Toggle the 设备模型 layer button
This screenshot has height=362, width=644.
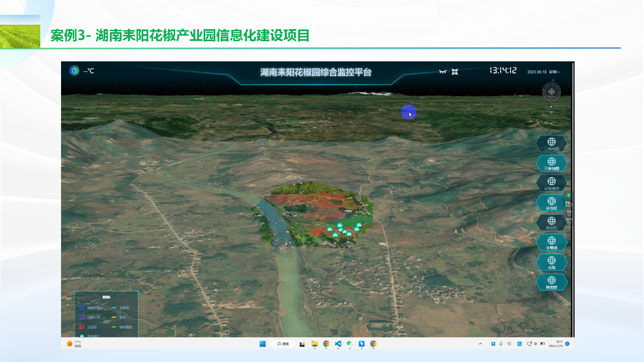(551, 183)
